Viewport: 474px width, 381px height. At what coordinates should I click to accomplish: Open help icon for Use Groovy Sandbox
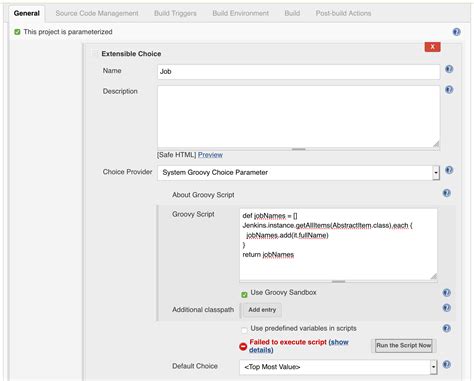pyautogui.click(x=447, y=293)
